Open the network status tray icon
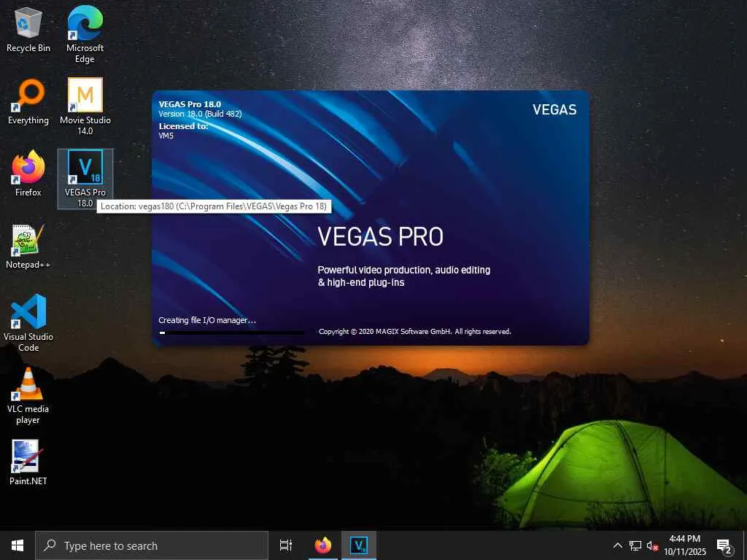Viewport: 747px width, 560px height. (x=635, y=545)
